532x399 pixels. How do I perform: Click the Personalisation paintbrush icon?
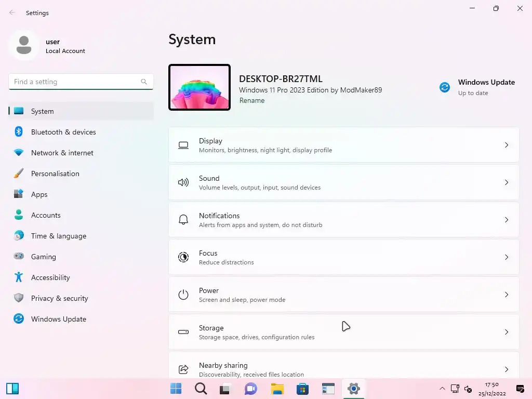[19, 174]
